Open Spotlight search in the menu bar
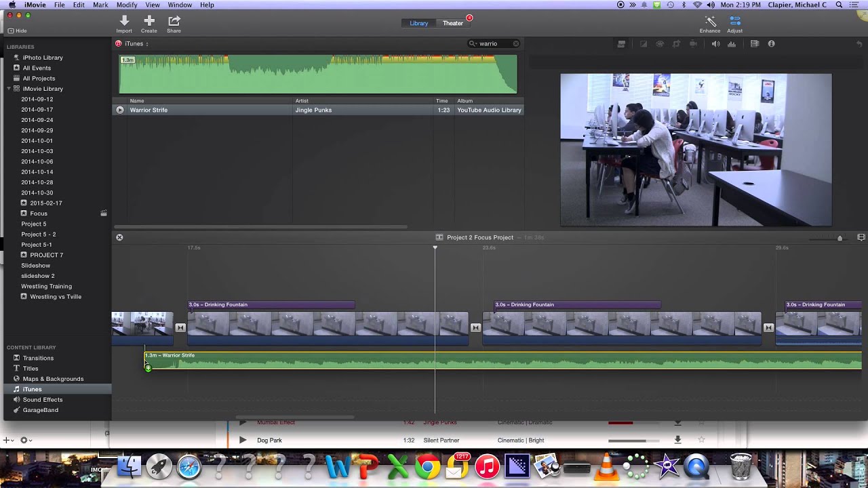Screen dimensions: 868x488 tap(840, 5)
